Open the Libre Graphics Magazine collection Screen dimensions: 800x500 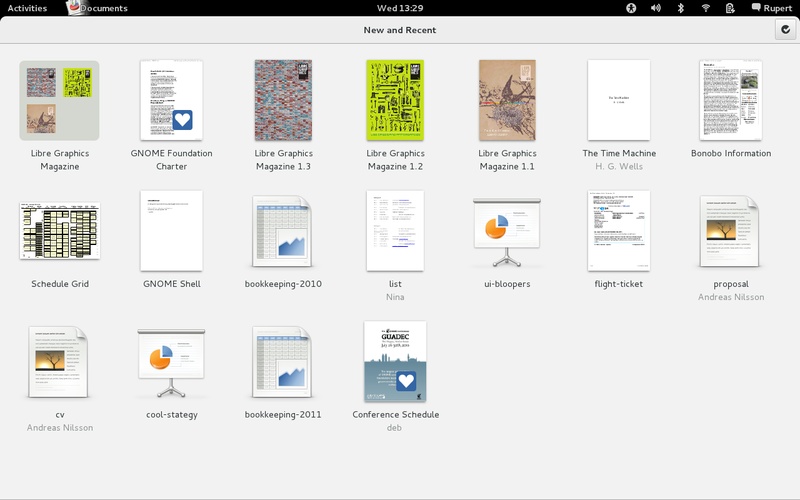point(59,101)
